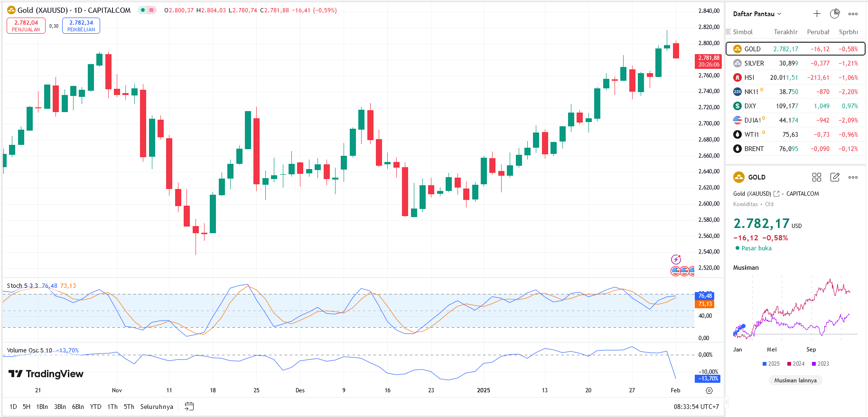Open the GOLD details three-dots menu

pos(853,177)
